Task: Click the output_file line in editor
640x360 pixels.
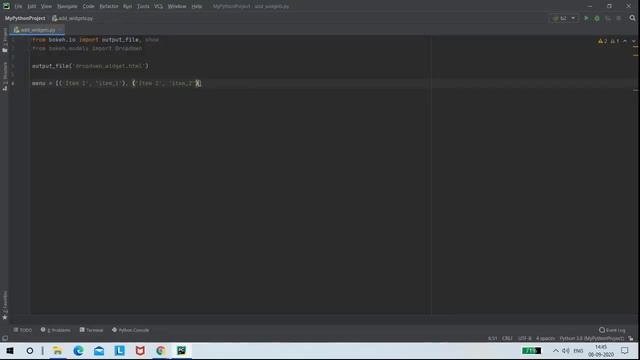Action: 90,66
